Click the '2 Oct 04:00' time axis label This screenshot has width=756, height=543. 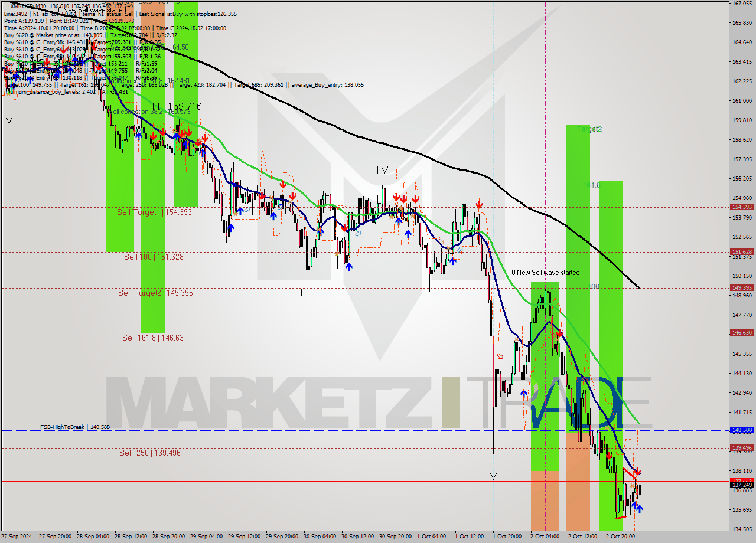click(545, 537)
